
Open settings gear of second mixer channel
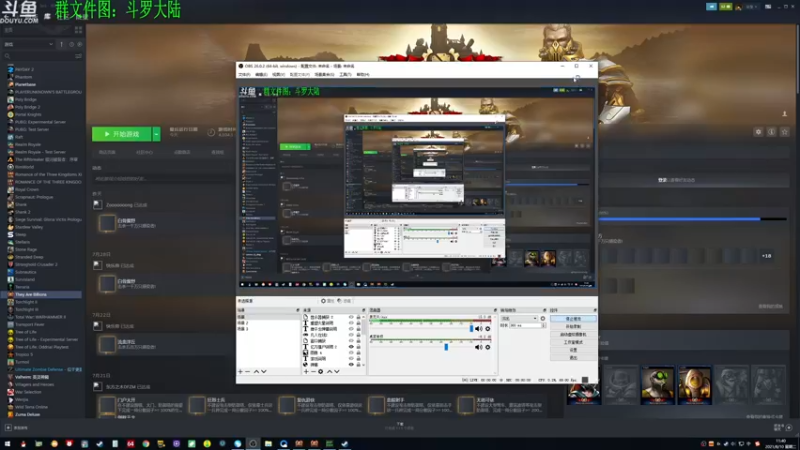(x=488, y=347)
